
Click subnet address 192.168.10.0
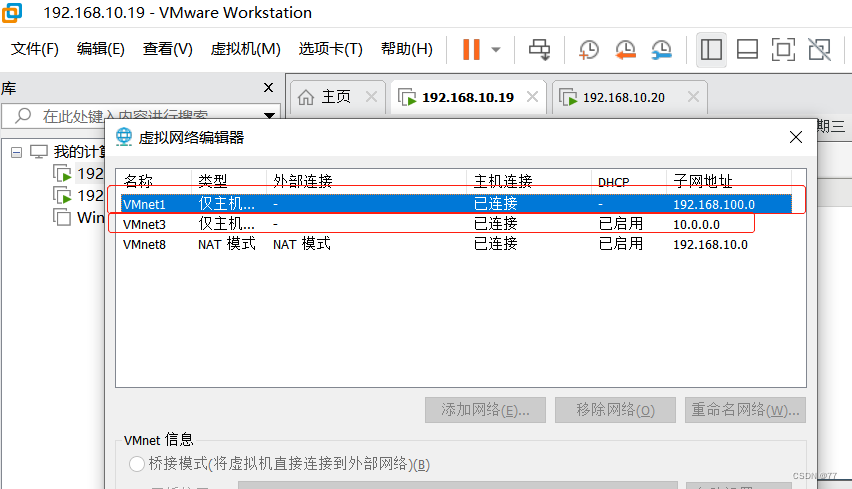pyautogui.click(x=710, y=244)
